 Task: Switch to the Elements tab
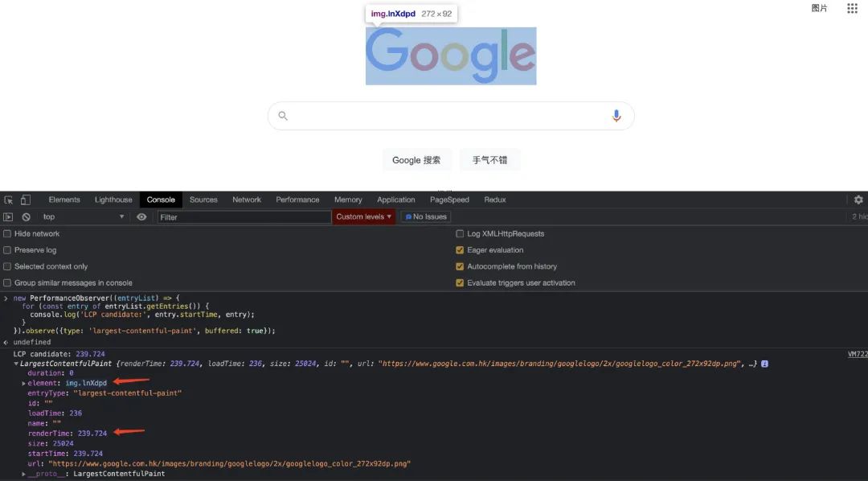point(64,199)
